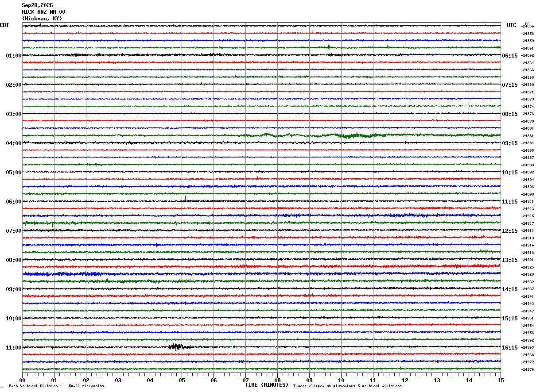Viewport: 536px width, 392px height.
Task: Click the (Hickman, KY) location label
Action: pyautogui.click(x=42, y=19)
